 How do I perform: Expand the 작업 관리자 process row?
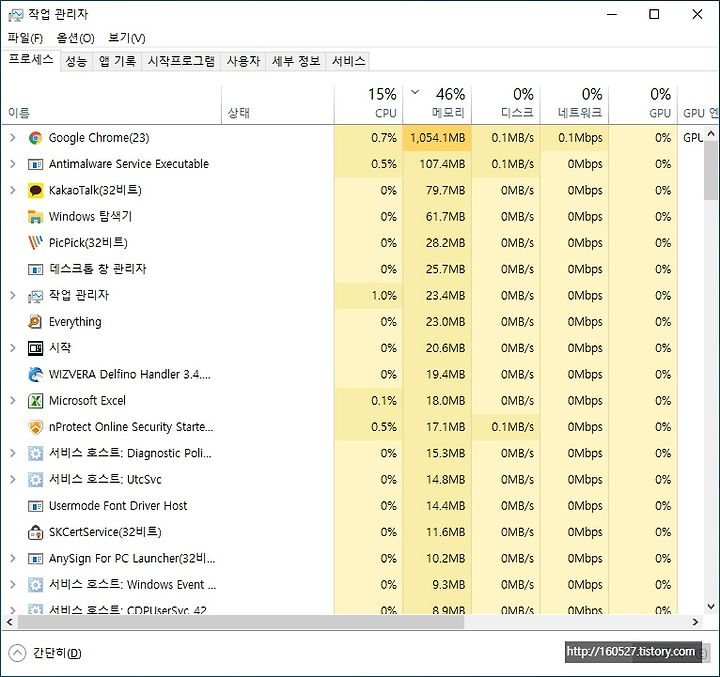pyautogui.click(x=13, y=295)
